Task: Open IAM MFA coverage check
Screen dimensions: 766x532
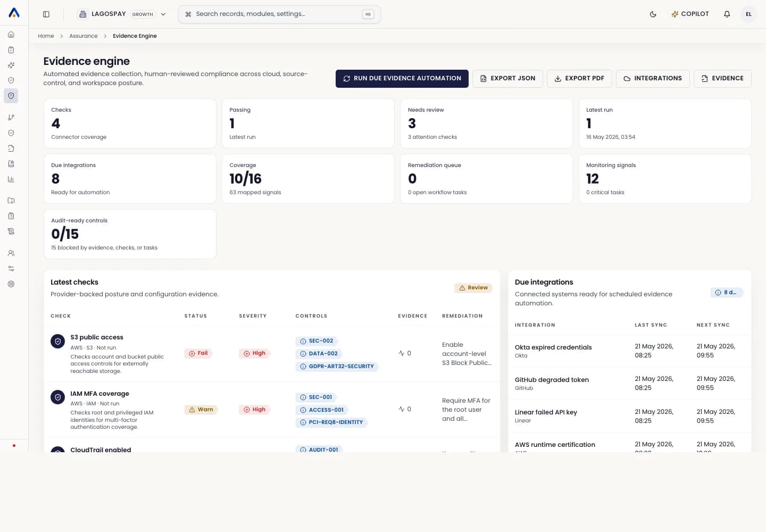Action: click(99, 394)
